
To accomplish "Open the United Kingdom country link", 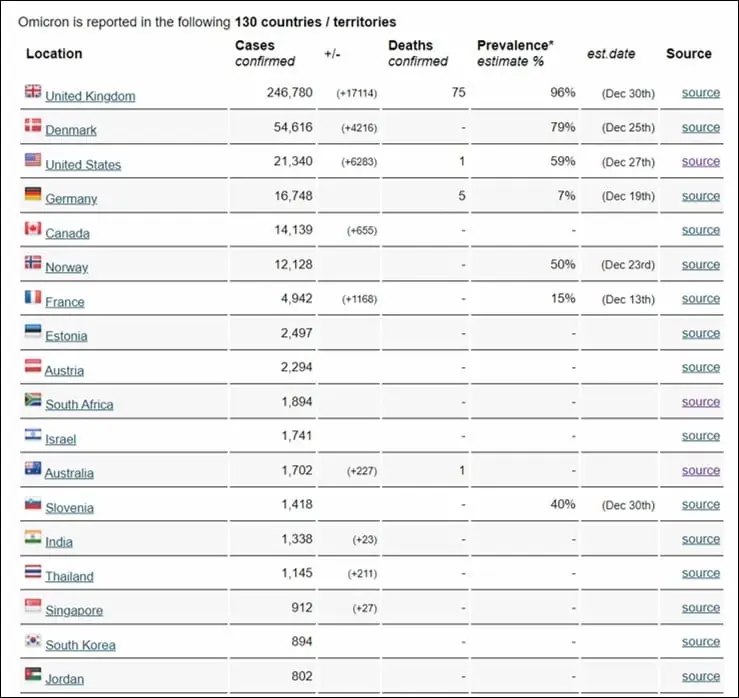I will [90, 96].
